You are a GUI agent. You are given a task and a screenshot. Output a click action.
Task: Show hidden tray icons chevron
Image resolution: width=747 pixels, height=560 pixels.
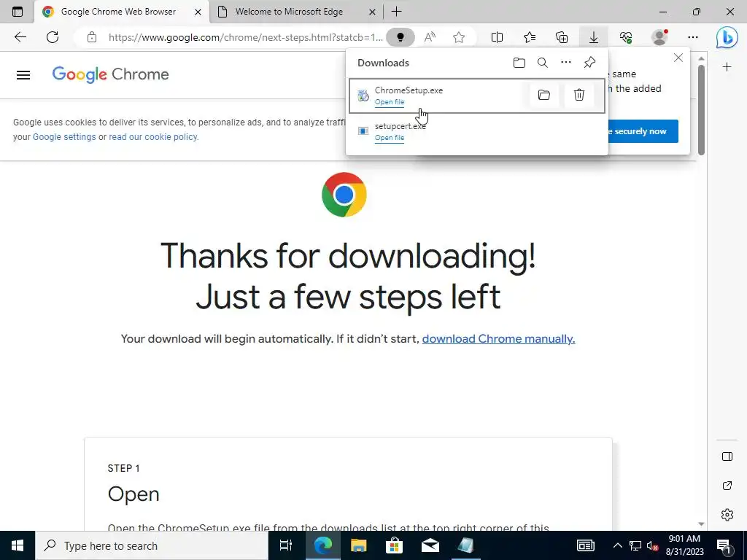tap(617, 545)
